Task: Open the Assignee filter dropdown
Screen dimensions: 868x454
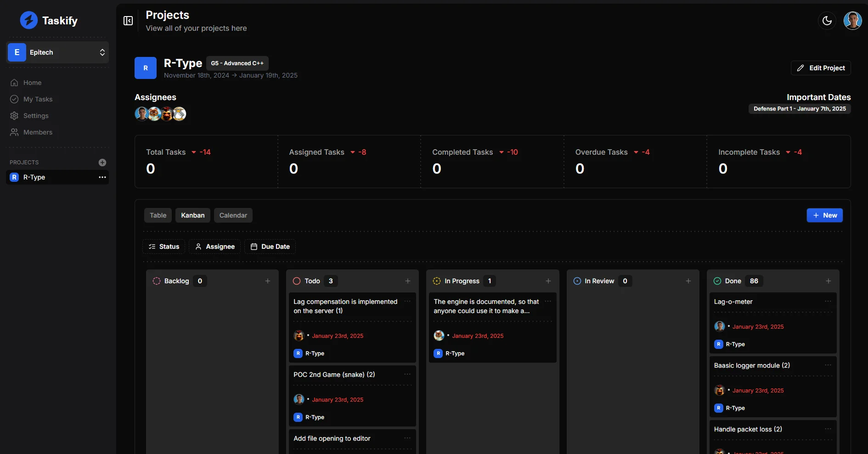Action: pyautogui.click(x=215, y=247)
